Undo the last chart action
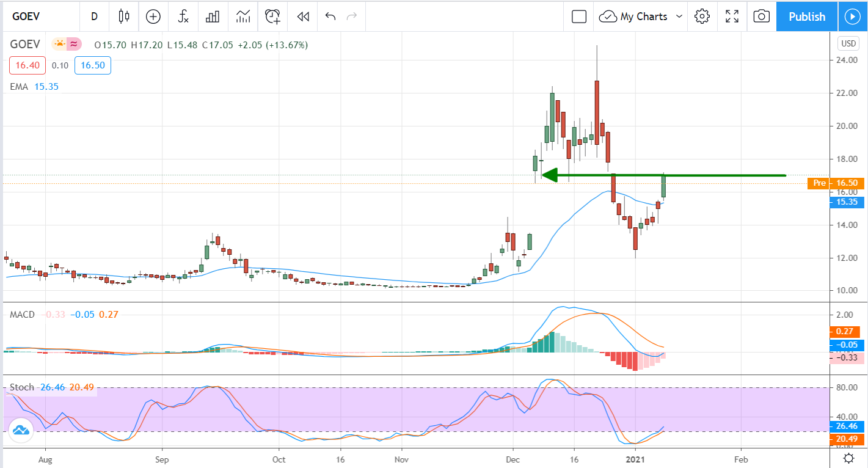 point(330,16)
